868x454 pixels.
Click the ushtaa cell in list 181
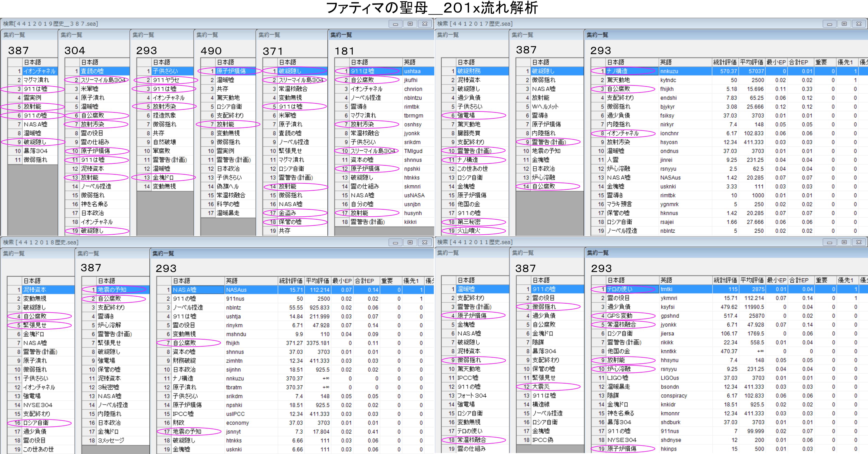coord(412,71)
